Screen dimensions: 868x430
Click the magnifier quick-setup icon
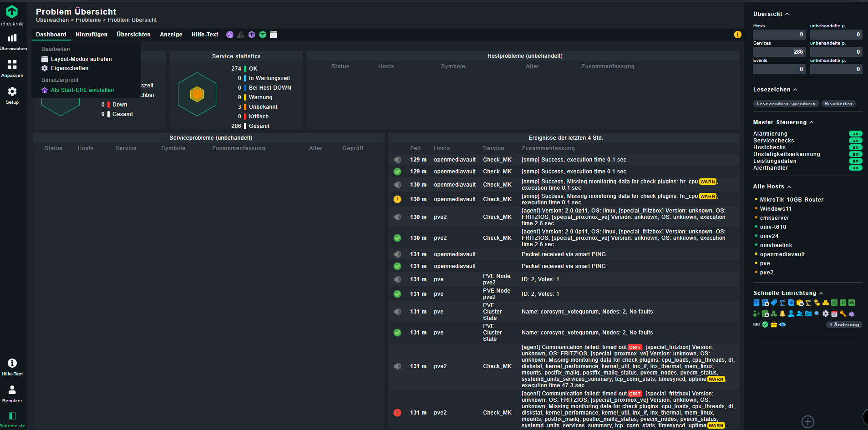pyautogui.click(x=817, y=314)
